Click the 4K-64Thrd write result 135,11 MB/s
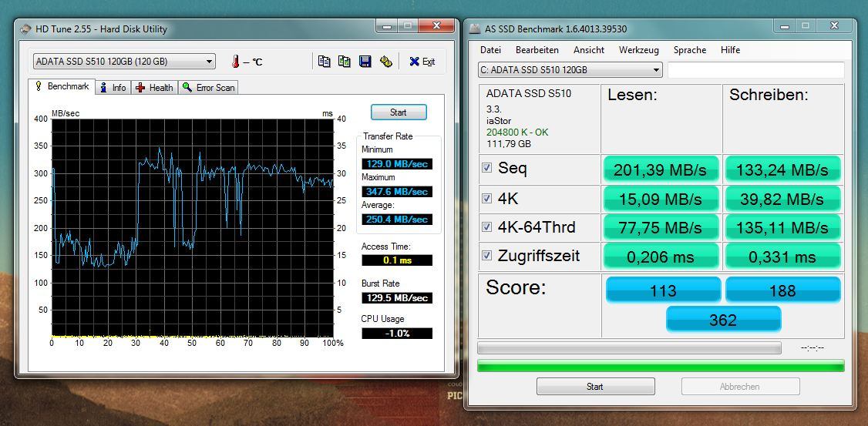The image size is (868, 426). tap(782, 227)
